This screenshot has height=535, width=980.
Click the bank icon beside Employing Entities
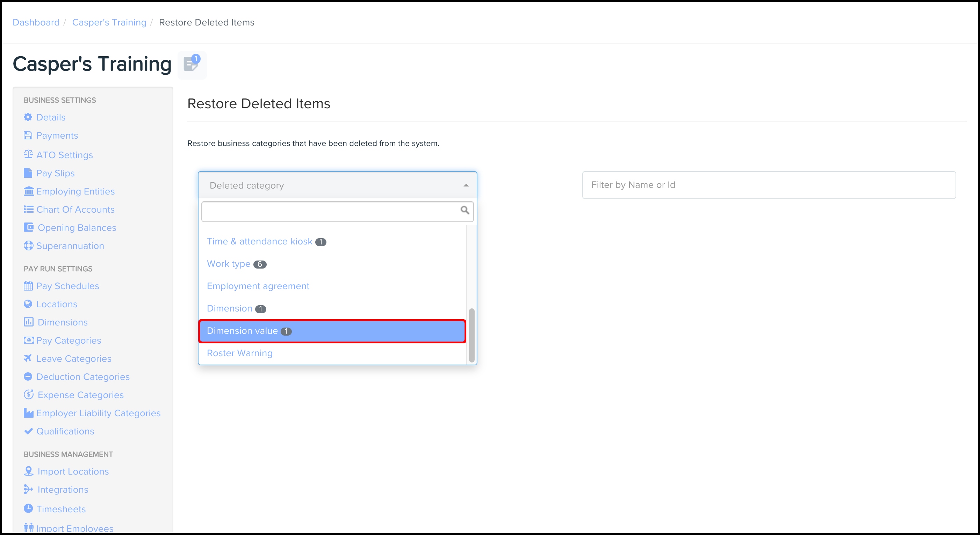[29, 191]
